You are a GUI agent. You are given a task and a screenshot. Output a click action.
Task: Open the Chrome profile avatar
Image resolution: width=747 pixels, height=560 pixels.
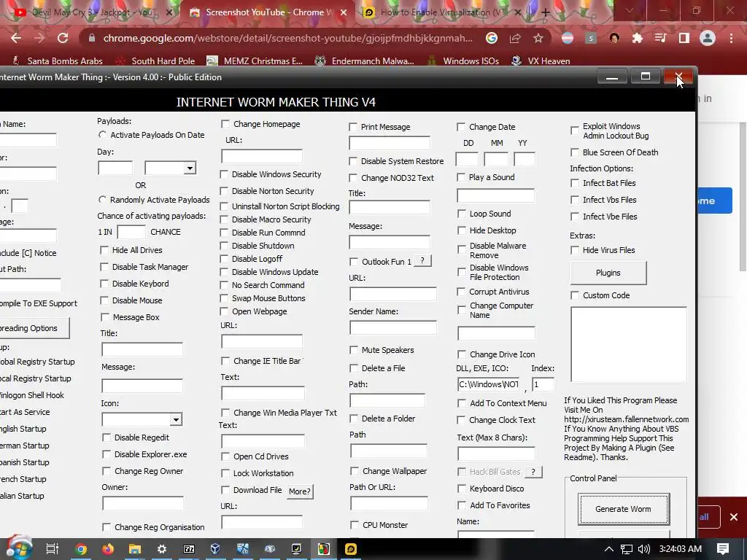pos(708,38)
